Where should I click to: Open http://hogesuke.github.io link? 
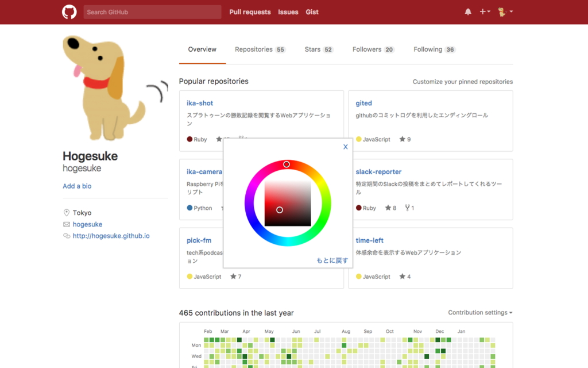click(x=111, y=236)
